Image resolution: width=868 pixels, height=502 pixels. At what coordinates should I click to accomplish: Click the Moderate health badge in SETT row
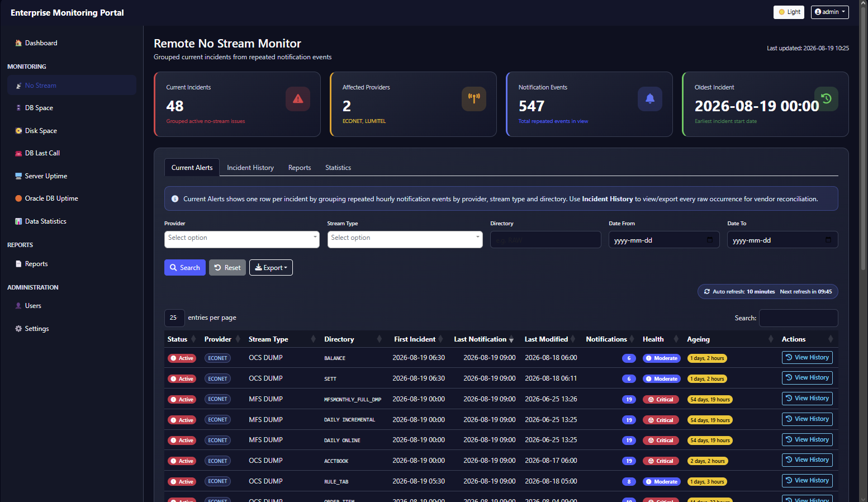(662, 379)
